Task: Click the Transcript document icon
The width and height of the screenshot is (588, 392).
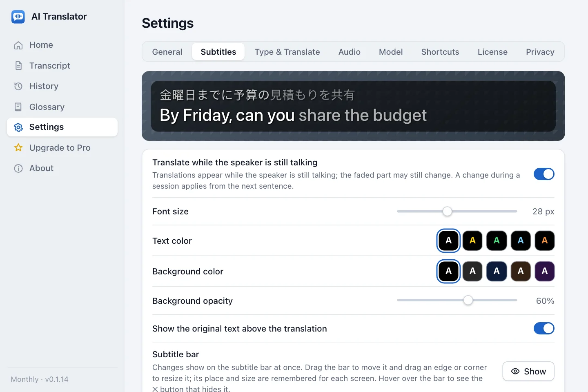Action: pos(18,66)
